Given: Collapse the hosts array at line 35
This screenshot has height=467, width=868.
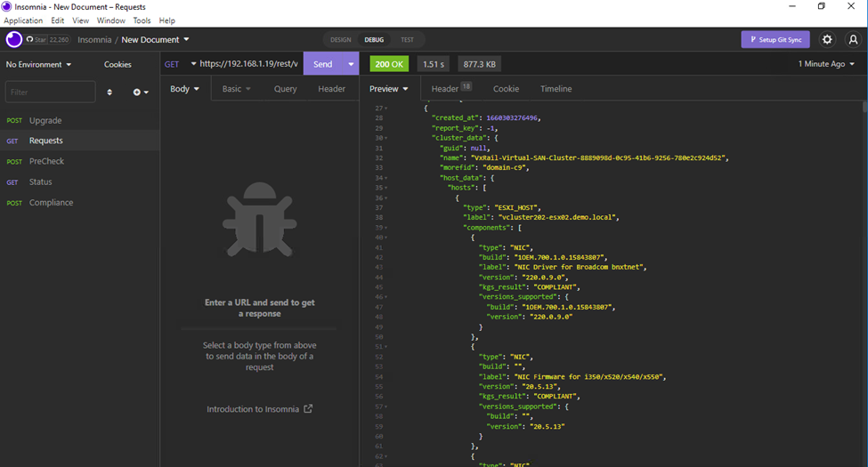Looking at the screenshot, I should [x=385, y=188].
